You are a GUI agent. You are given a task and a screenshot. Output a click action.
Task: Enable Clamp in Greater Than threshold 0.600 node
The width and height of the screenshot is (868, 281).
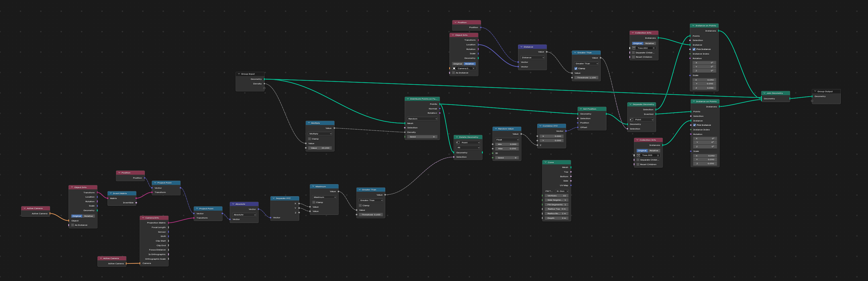[x=361, y=205]
